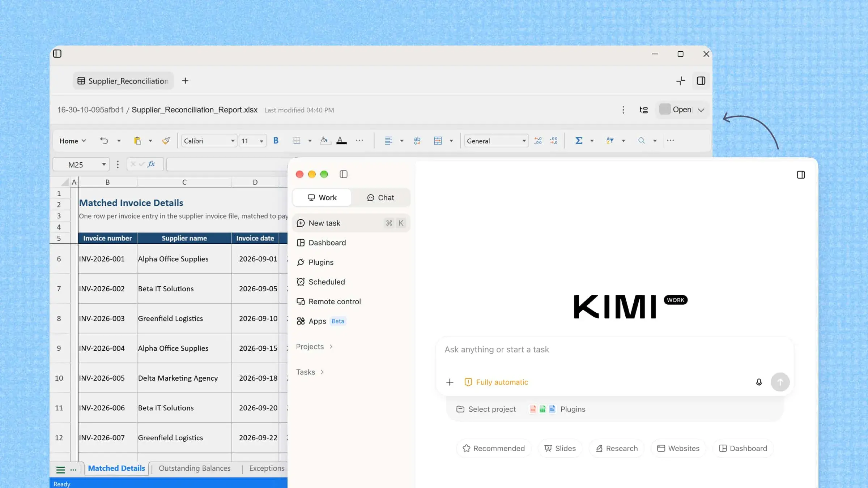
Task: Expand the Projects section
Action: 314,347
